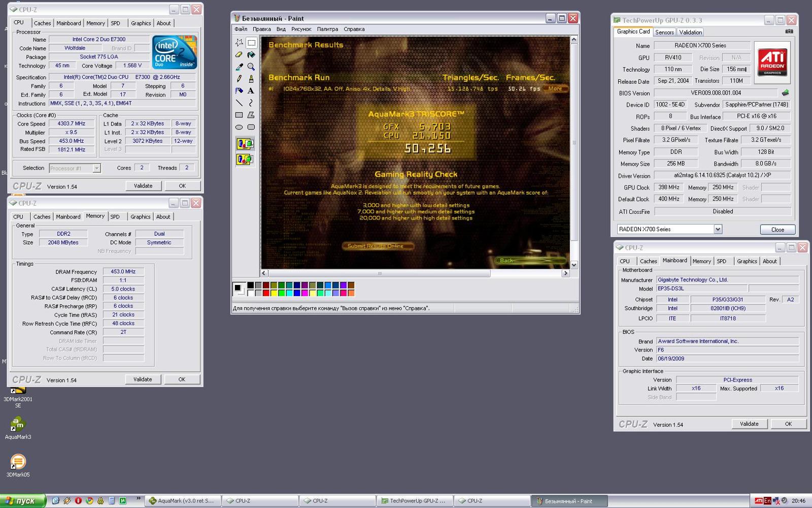Screen dimensions: 812x508
Task: Click OK in CPU-Z Mainboard window
Action: (x=788, y=424)
